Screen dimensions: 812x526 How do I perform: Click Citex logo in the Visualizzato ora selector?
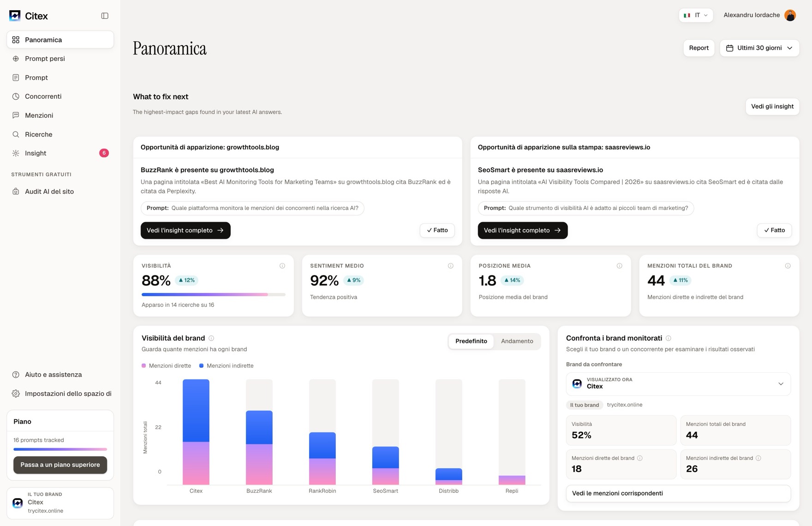tap(577, 383)
